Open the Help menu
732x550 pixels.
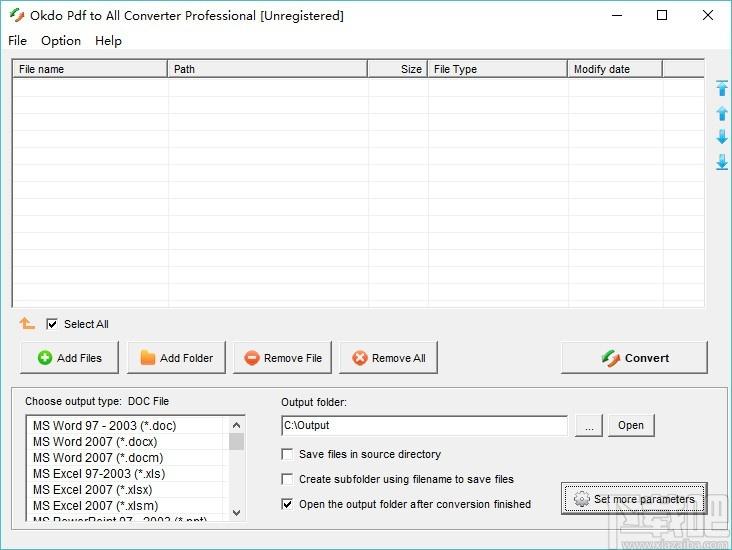[x=108, y=41]
